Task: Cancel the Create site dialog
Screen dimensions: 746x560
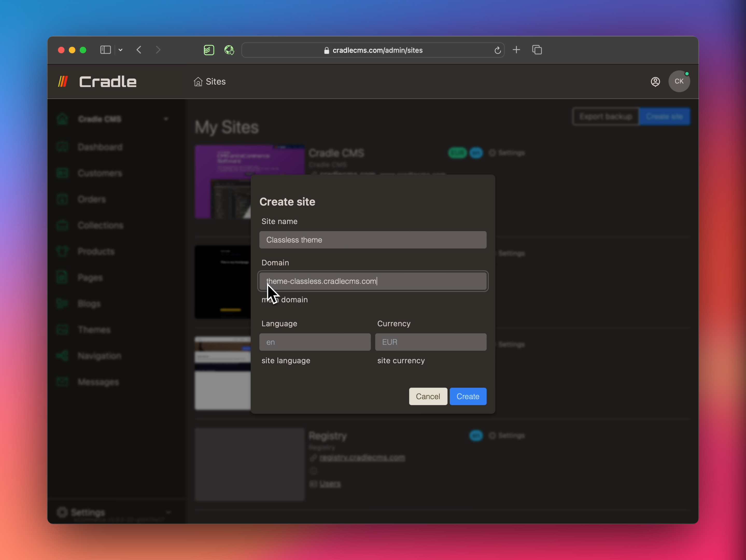Action: click(x=428, y=396)
